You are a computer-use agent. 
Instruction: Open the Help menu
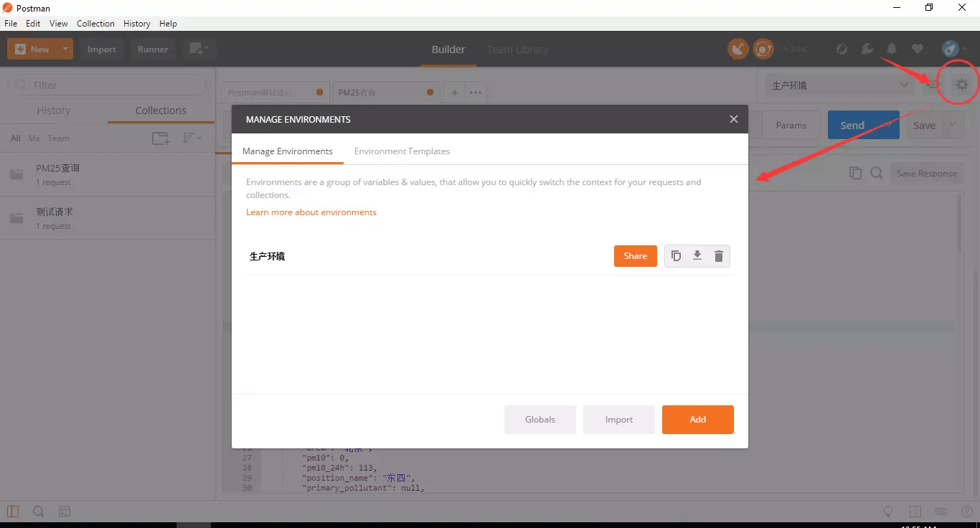tap(168, 24)
